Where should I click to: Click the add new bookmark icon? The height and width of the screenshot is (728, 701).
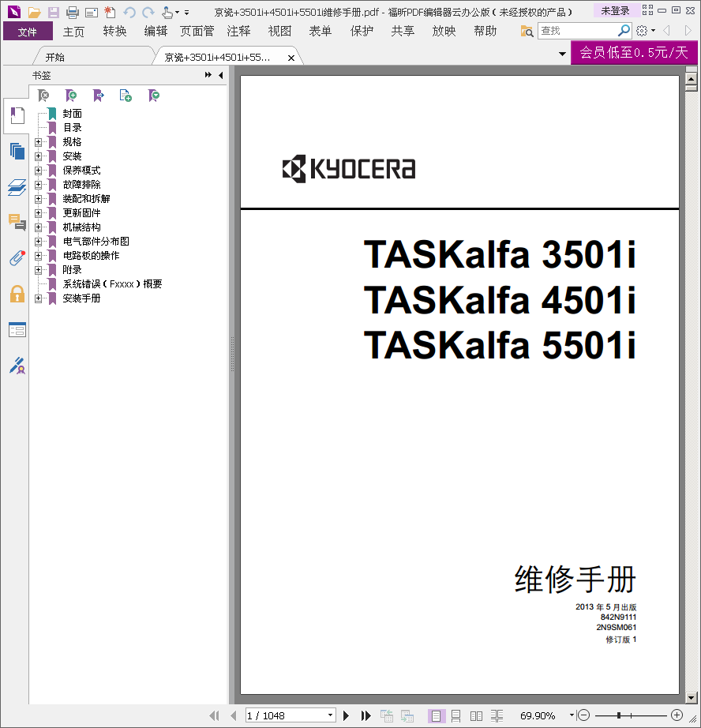[71, 96]
